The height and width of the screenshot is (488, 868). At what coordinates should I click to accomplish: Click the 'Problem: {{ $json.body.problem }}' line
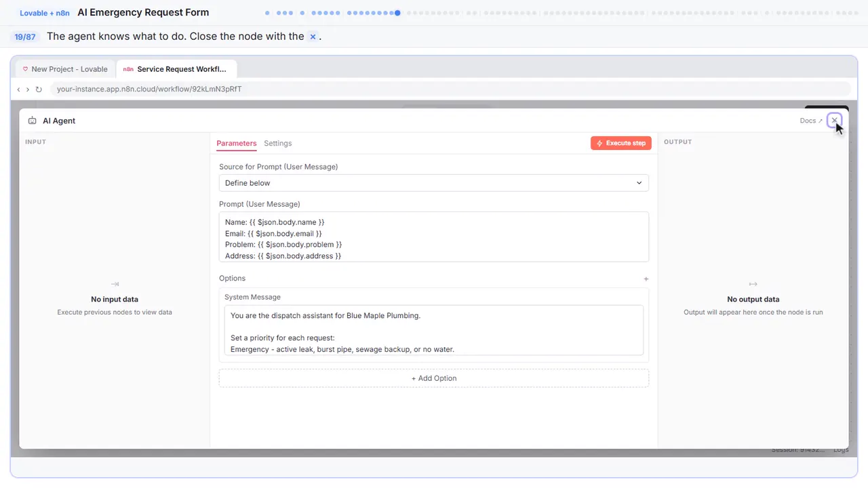(x=283, y=245)
